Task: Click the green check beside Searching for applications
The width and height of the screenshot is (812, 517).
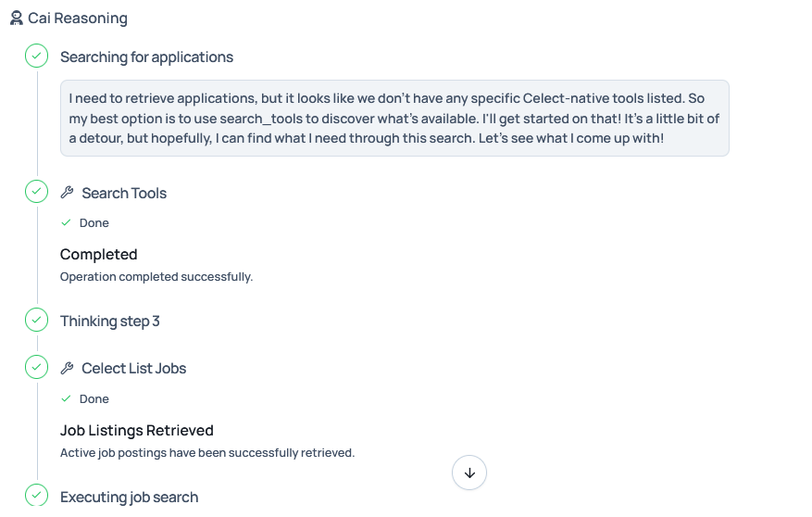Action: (x=36, y=57)
